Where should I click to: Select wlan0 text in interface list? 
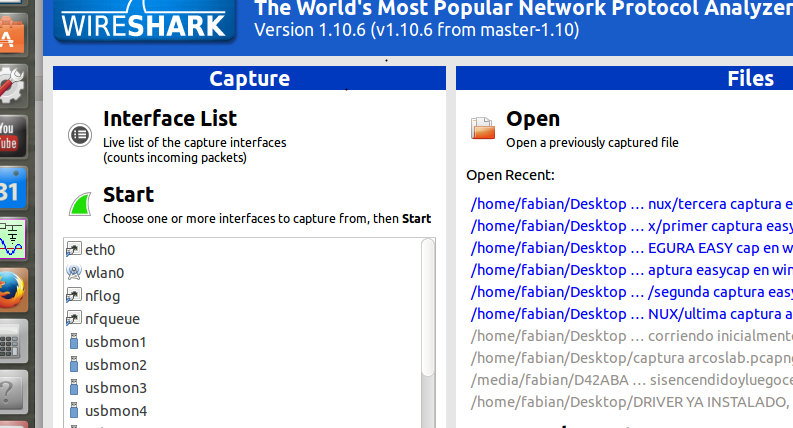pos(105,273)
